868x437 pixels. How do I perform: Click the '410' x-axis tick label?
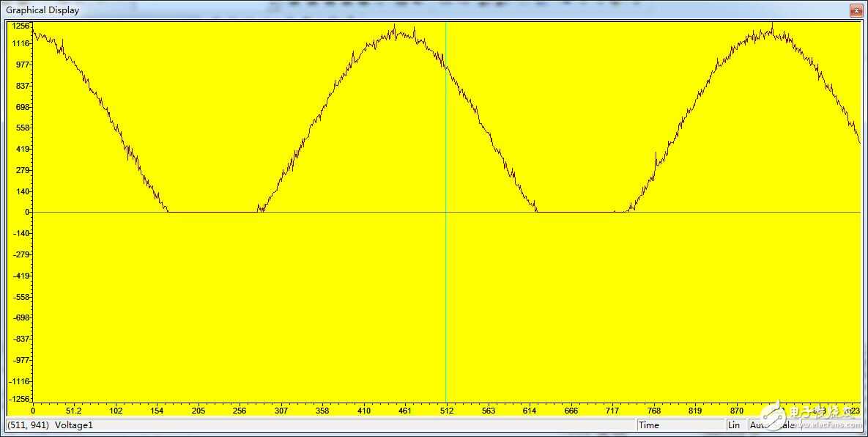point(364,411)
